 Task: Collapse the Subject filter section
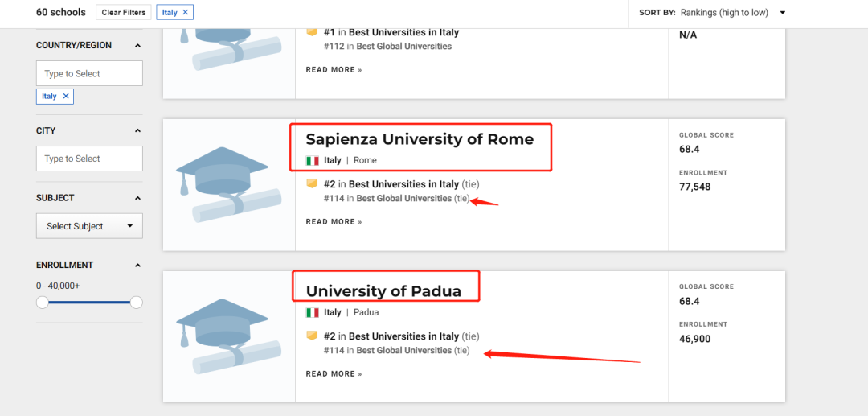tap(137, 198)
